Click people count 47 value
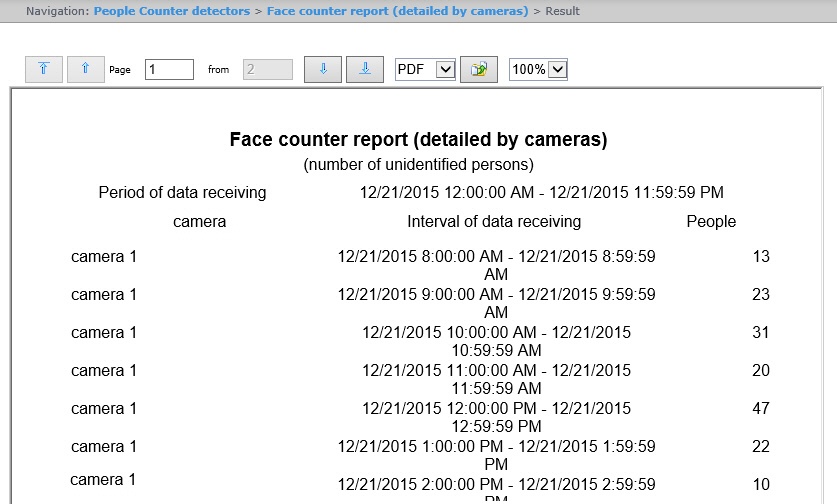Viewport: 837px width, 504px height. [x=760, y=408]
